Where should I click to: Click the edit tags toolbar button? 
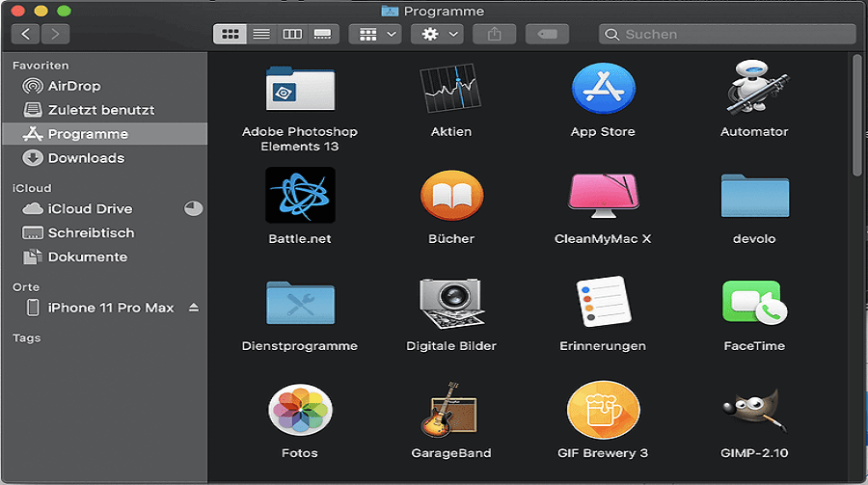pos(547,34)
